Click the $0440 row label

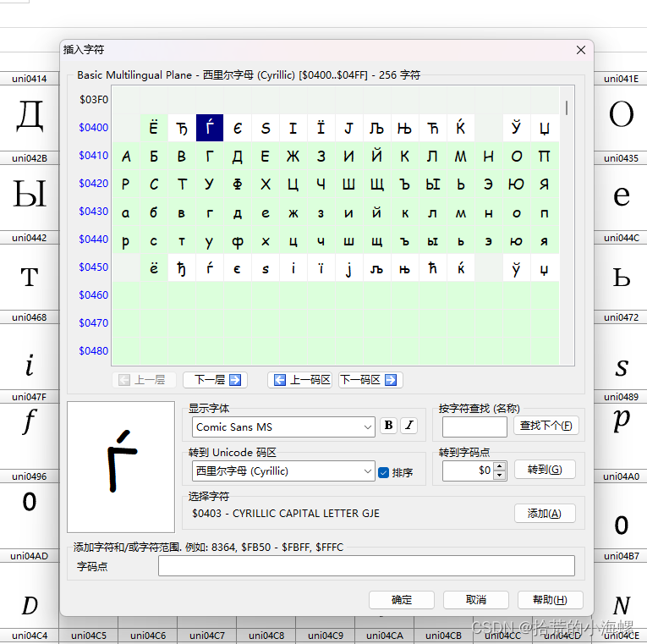pyautogui.click(x=93, y=239)
